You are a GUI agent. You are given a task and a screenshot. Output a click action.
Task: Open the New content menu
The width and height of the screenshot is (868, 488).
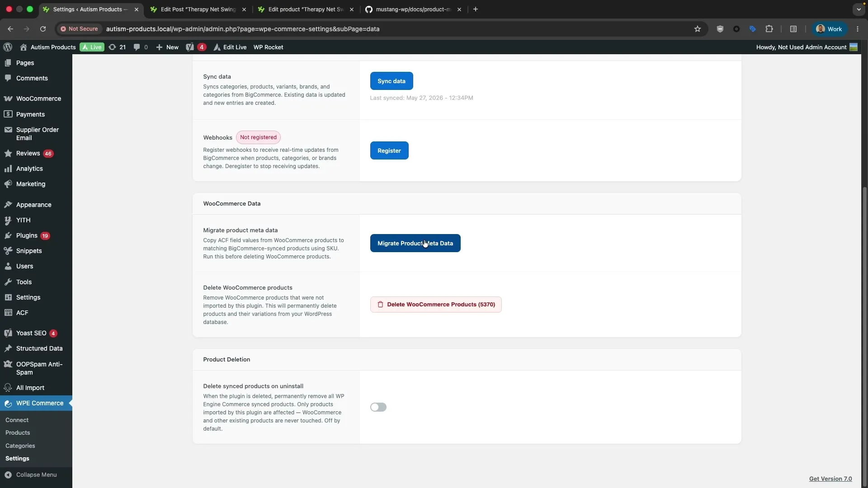(x=167, y=47)
